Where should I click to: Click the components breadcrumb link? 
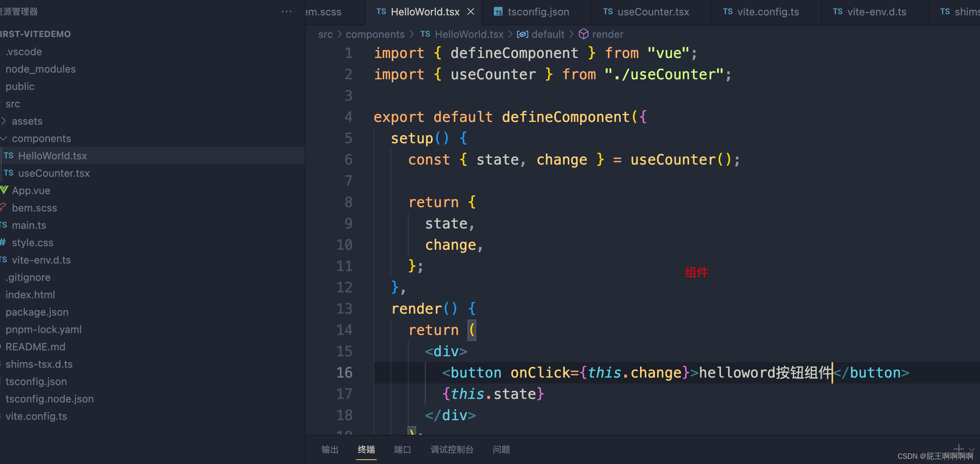tap(375, 34)
